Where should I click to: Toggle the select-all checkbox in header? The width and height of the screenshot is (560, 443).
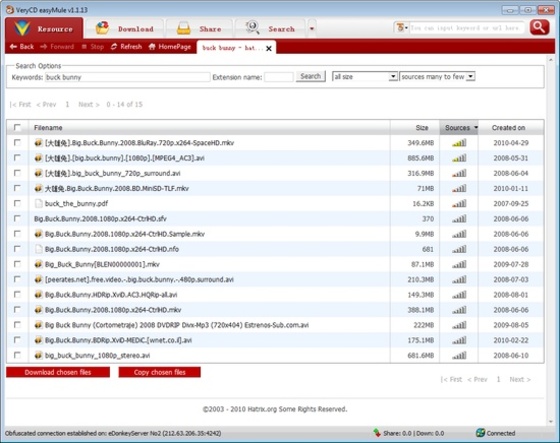17,127
